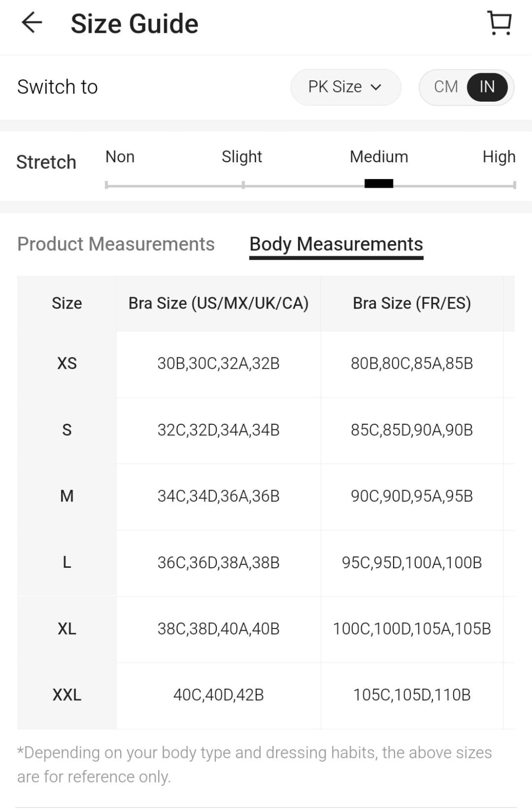Select the XS size row
The image size is (532, 809).
coord(67,364)
